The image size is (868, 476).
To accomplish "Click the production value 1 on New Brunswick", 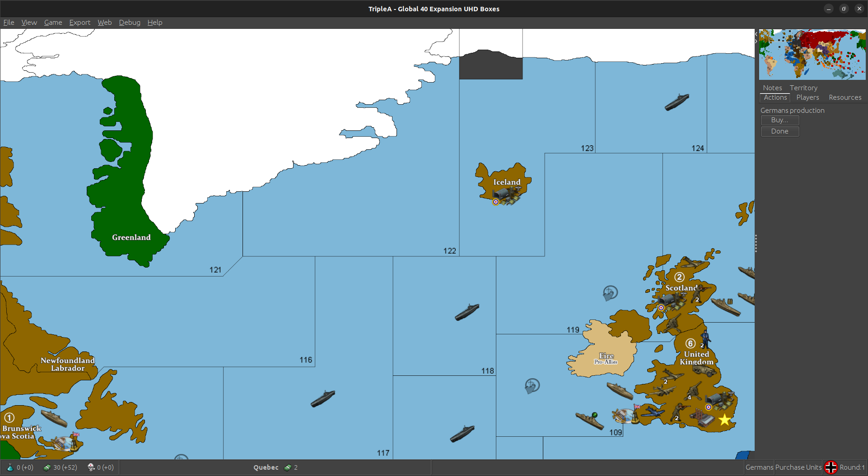I will (x=9, y=418).
